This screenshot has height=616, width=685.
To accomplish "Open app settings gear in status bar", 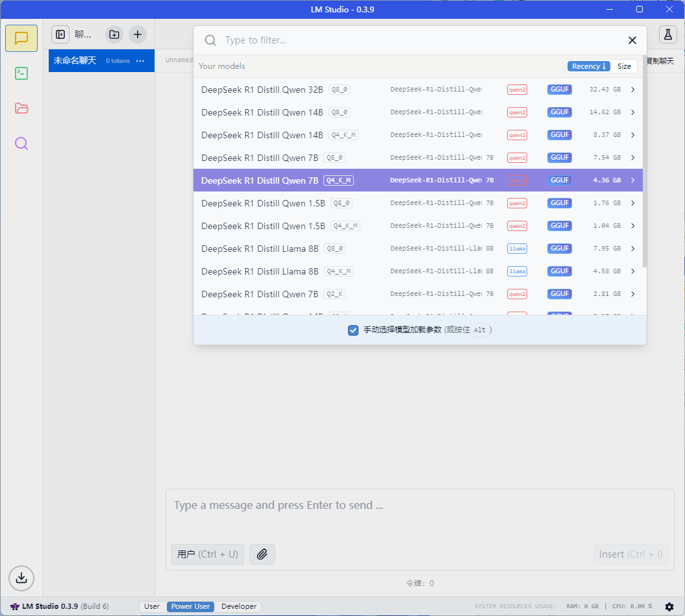I will coord(669,606).
